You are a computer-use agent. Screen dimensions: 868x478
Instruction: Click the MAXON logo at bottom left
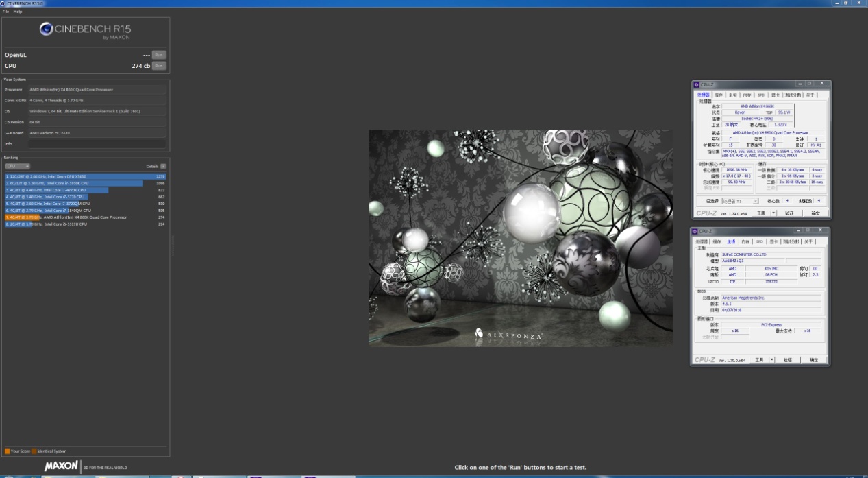click(62, 466)
